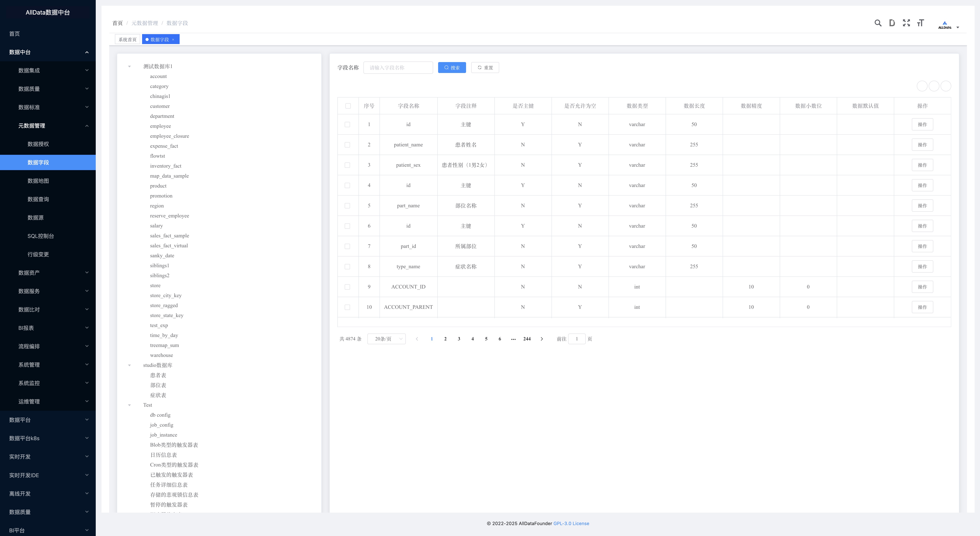Collapse the Test tree node
The image size is (980, 536).
click(129, 405)
